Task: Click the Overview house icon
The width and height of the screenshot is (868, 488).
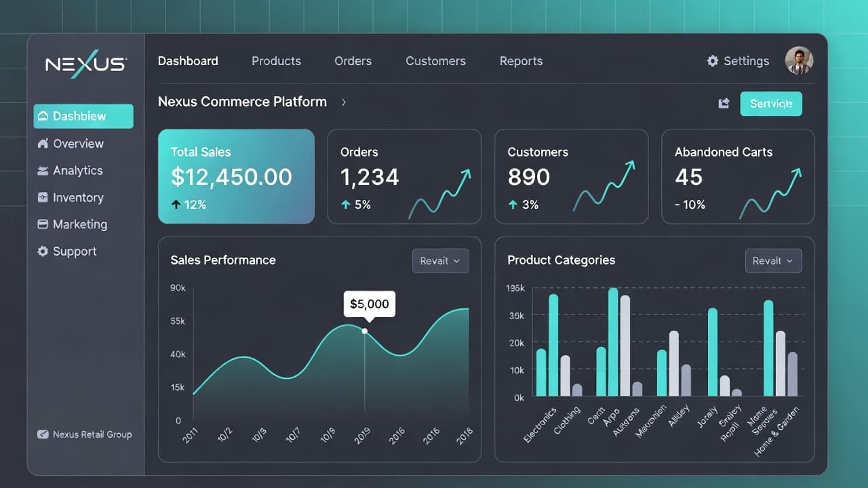Action: click(43, 144)
